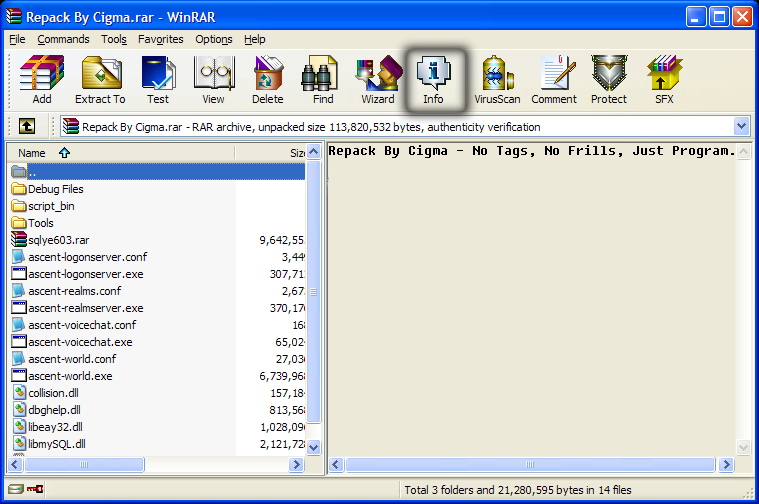The image size is (759, 504).
Task: Click the key password icon in status bar
Action: 35,489
